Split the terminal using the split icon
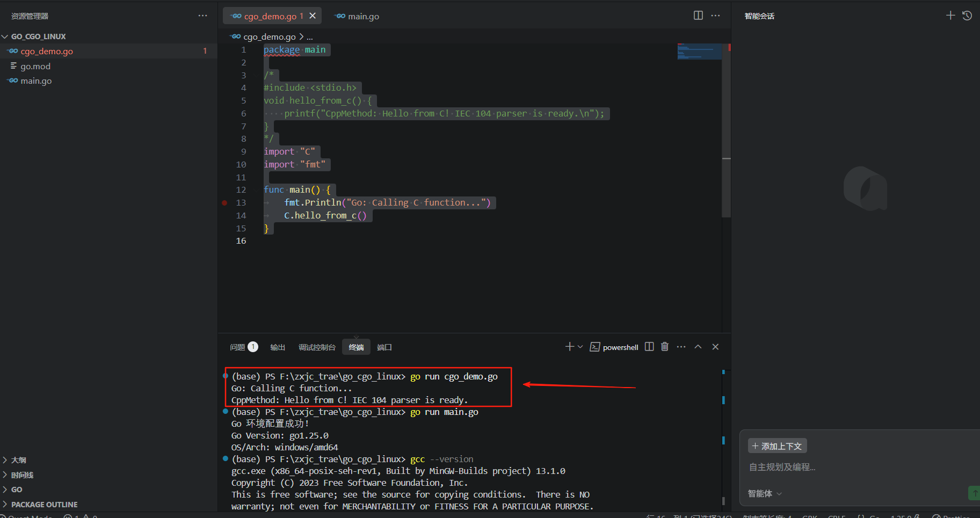This screenshot has height=518, width=980. (x=649, y=347)
